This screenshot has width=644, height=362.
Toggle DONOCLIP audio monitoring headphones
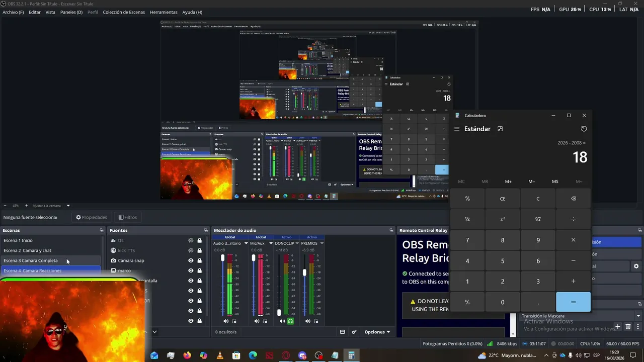tap(290, 321)
